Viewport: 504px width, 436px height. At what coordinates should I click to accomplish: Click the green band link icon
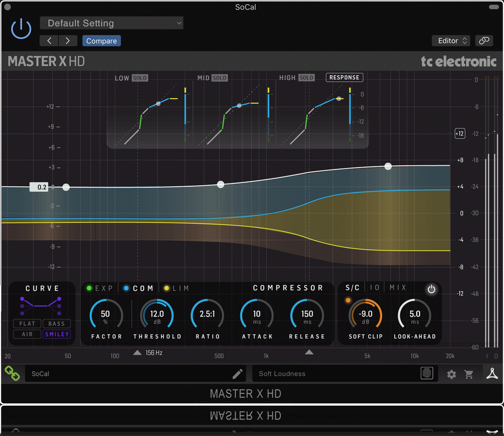click(12, 373)
